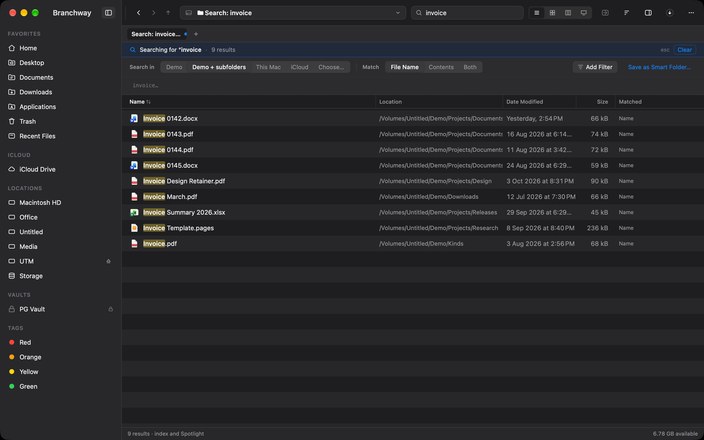Click the Add Filter button

point(595,67)
